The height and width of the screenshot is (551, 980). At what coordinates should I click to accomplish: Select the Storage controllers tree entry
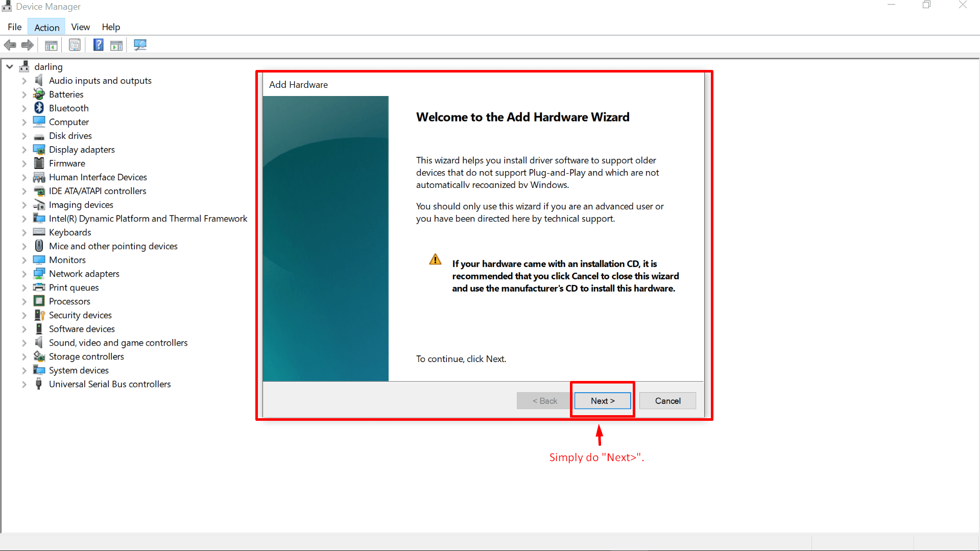click(86, 356)
